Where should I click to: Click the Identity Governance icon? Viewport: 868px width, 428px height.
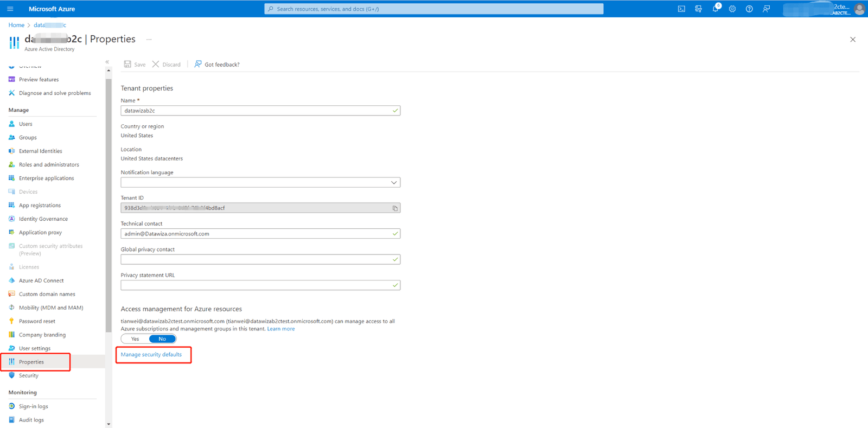[x=12, y=219]
